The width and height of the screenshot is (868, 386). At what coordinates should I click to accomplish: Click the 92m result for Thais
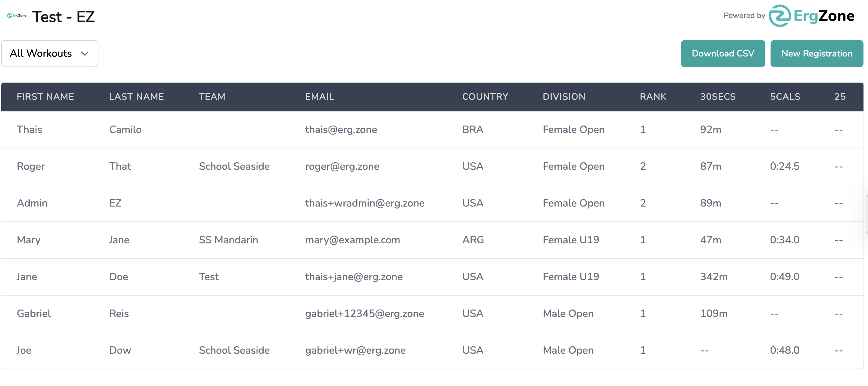click(711, 129)
